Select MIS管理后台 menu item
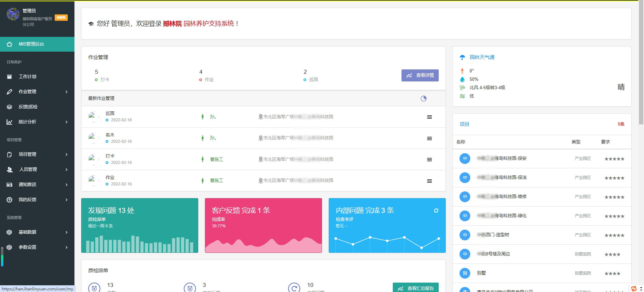This screenshot has height=292, width=644. click(37, 44)
